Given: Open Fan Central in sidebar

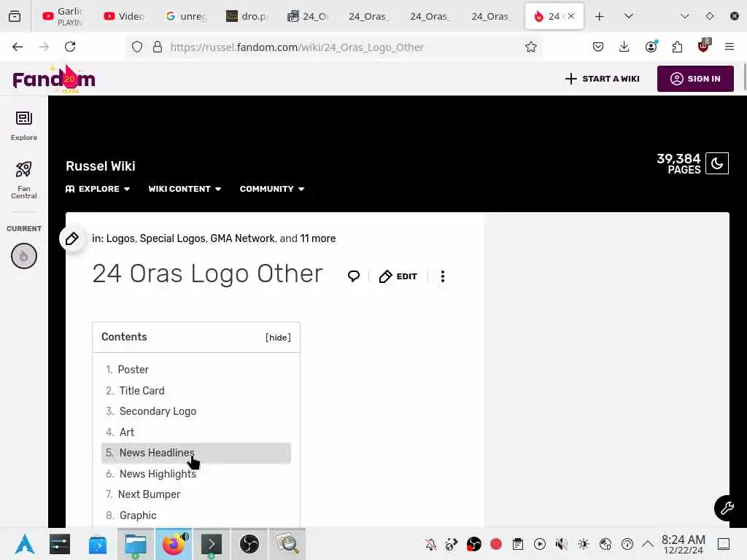Looking at the screenshot, I should [24, 180].
